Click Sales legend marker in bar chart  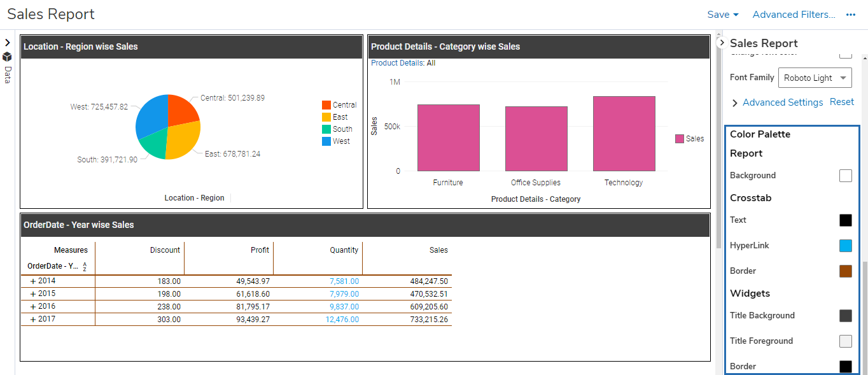click(680, 139)
